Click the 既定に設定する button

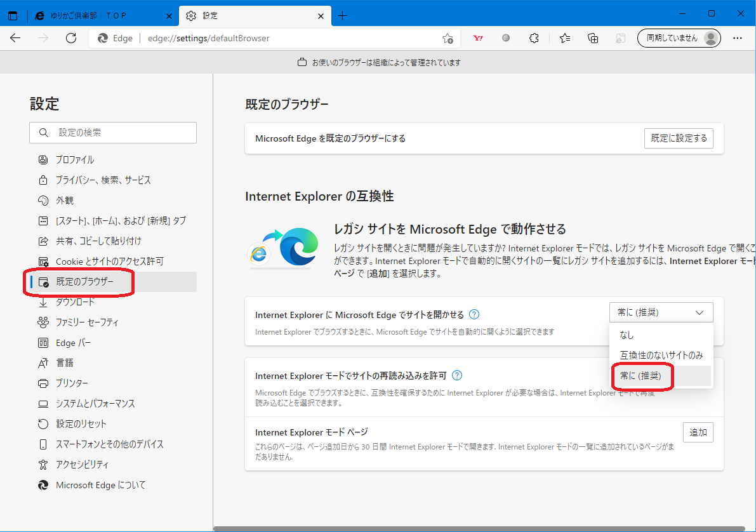pos(679,138)
